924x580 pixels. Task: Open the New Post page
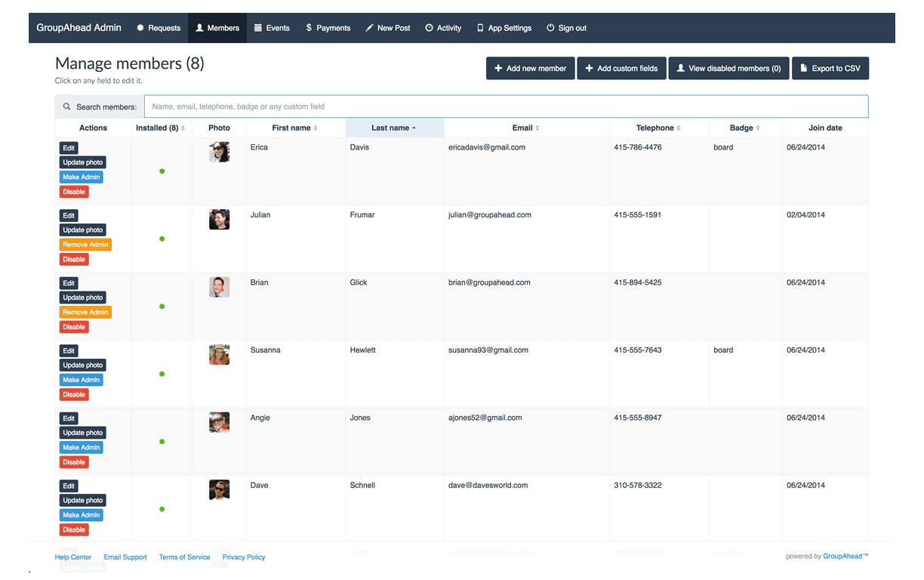[387, 28]
